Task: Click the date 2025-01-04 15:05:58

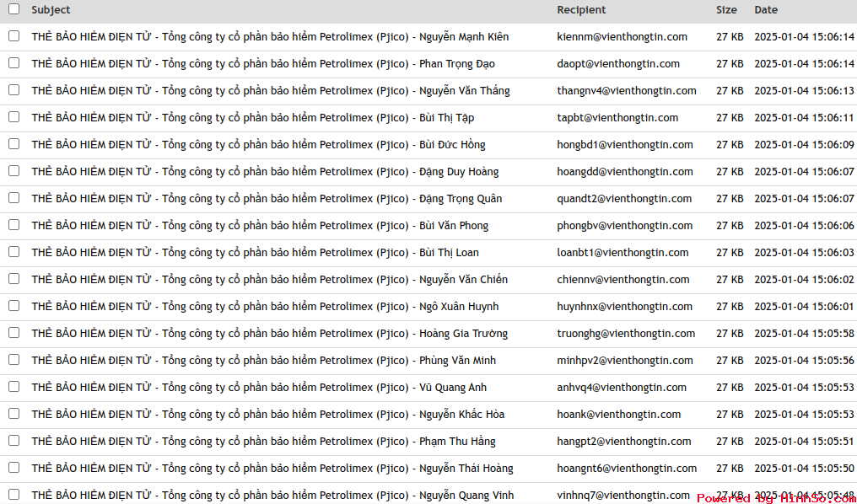Action: pos(804,334)
